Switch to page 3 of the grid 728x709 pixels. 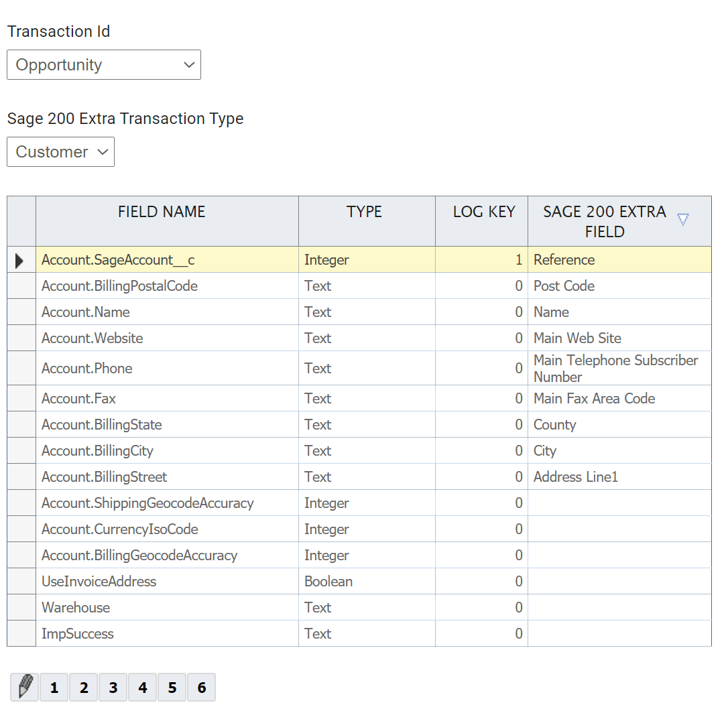[113, 688]
